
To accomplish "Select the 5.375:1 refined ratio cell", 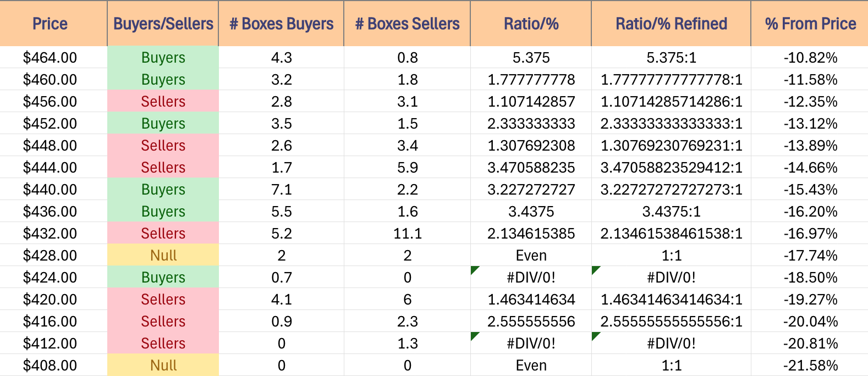I will coord(671,57).
